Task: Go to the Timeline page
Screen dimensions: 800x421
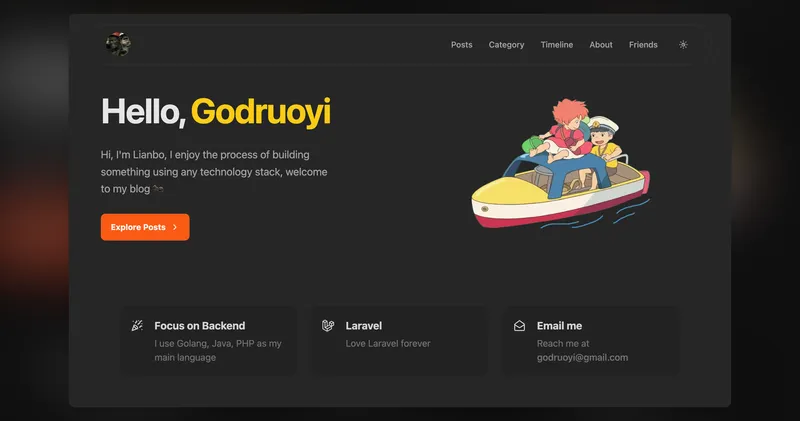Action: 557,45
